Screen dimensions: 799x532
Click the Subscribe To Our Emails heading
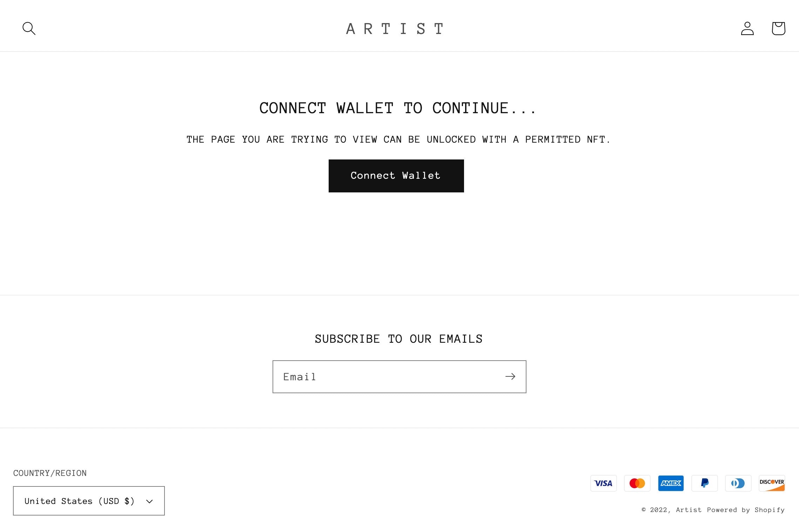(399, 339)
